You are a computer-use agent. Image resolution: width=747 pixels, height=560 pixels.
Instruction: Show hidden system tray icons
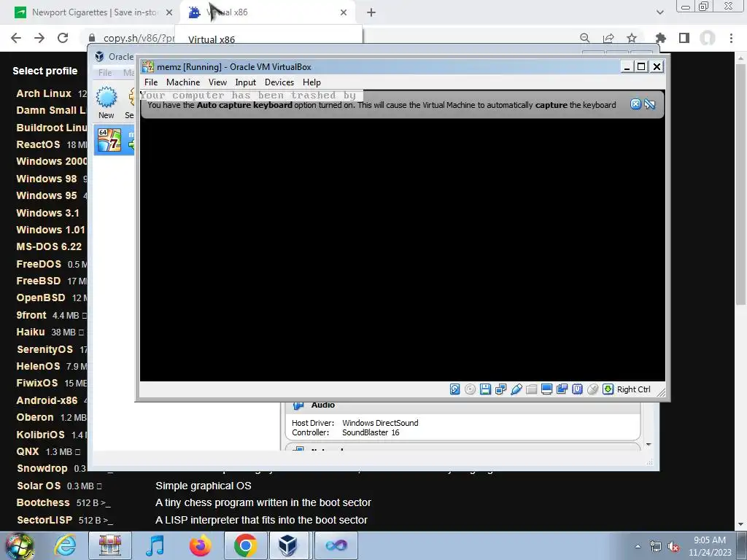638,547
